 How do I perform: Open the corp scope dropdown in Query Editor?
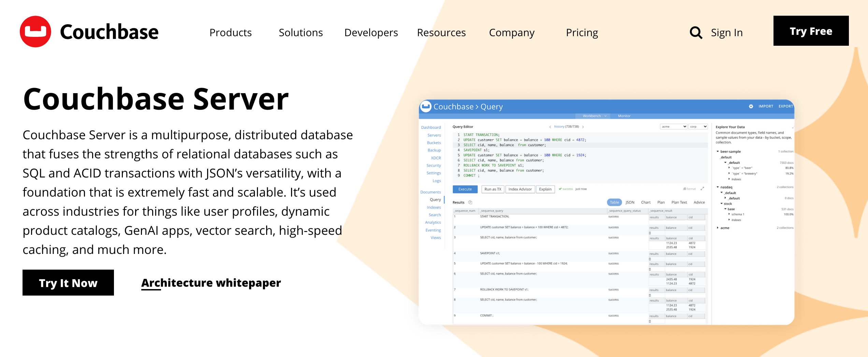coord(698,127)
